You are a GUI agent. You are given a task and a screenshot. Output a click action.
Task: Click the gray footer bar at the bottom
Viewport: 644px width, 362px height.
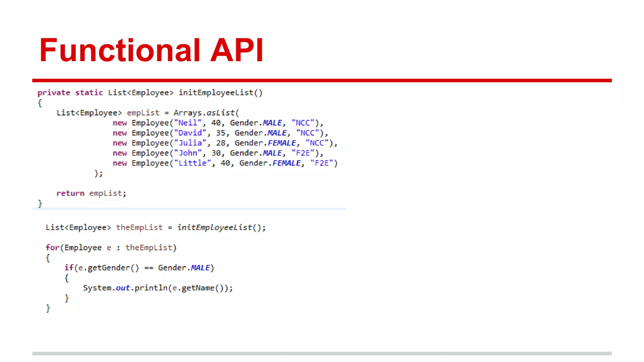point(322,354)
